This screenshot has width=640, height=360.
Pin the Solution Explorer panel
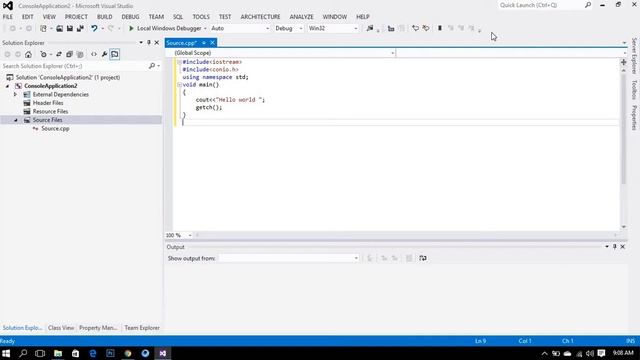pos(149,42)
